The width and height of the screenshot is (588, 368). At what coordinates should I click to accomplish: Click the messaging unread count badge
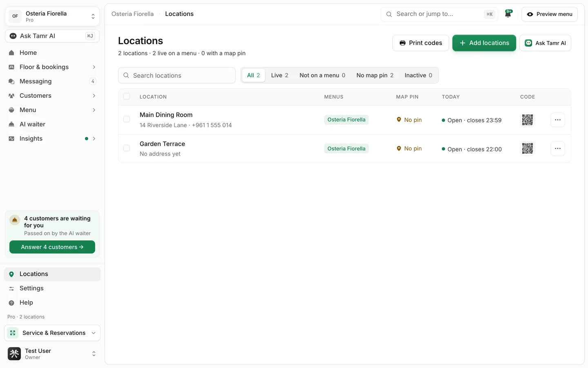point(93,81)
